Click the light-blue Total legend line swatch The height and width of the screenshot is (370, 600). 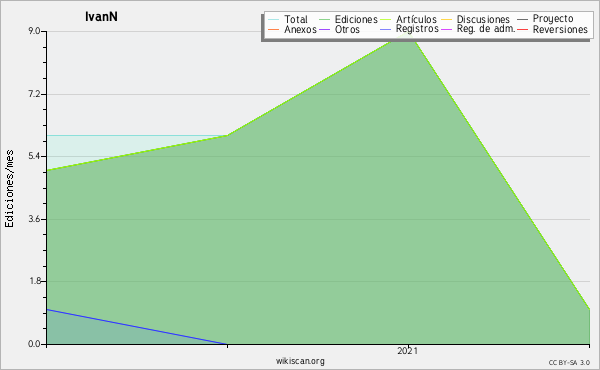(x=274, y=19)
